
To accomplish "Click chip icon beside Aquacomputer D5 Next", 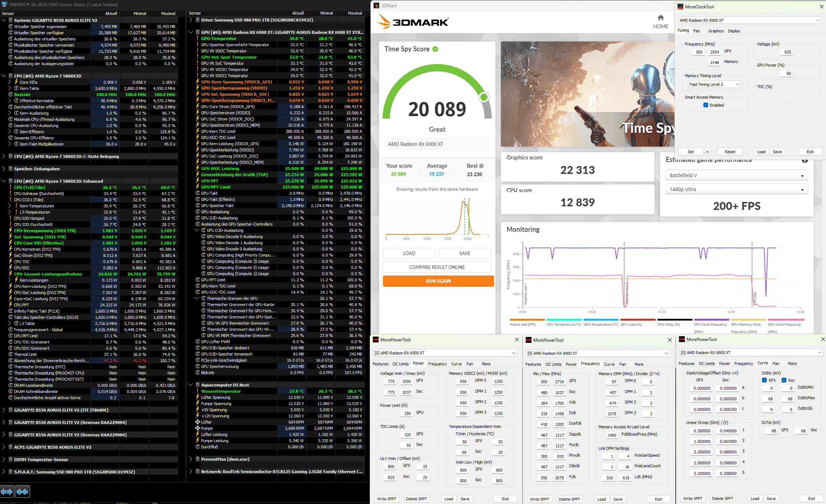I will click(198, 385).
